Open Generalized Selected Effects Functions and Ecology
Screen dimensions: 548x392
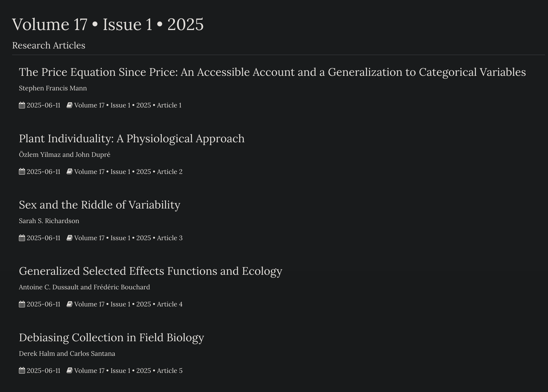click(151, 271)
